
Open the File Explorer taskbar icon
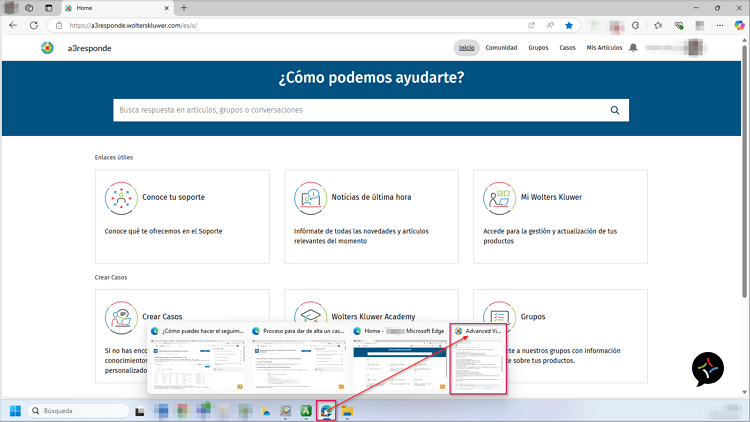[x=347, y=411]
